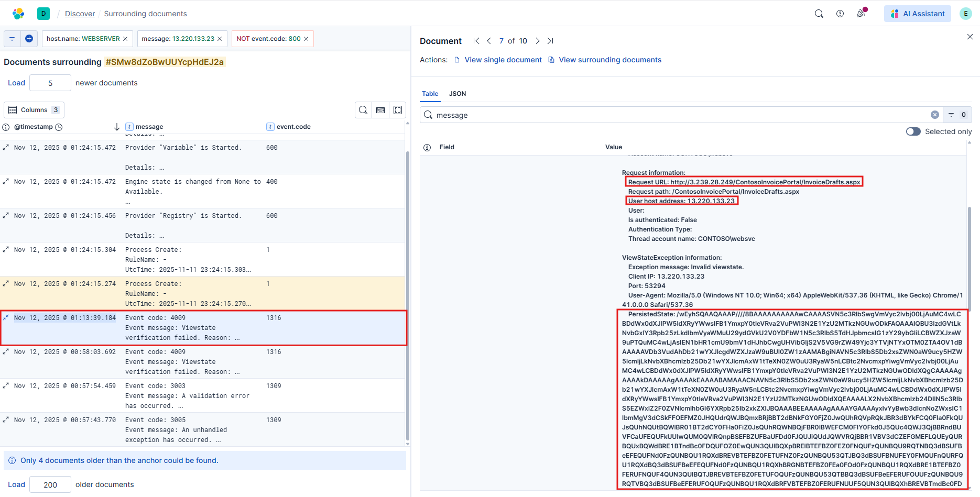Go to the previous document in flyout
This screenshot has height=497, width=980.
click(x=489, y=41)
